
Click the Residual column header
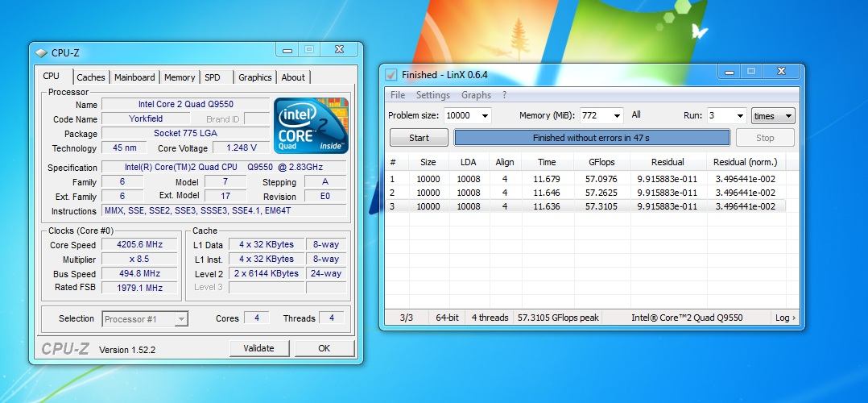pyautogui.click(x=668, y=162)
